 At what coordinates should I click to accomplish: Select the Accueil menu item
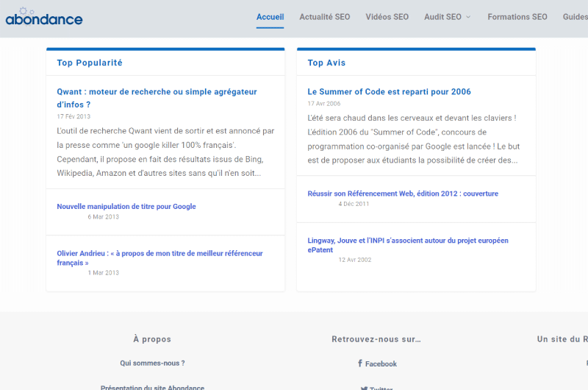pyautogui.click(x=270, y=17)
